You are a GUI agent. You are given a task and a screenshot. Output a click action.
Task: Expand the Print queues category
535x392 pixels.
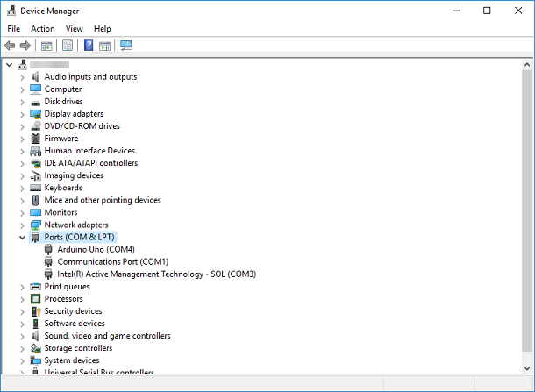point(22,286)
